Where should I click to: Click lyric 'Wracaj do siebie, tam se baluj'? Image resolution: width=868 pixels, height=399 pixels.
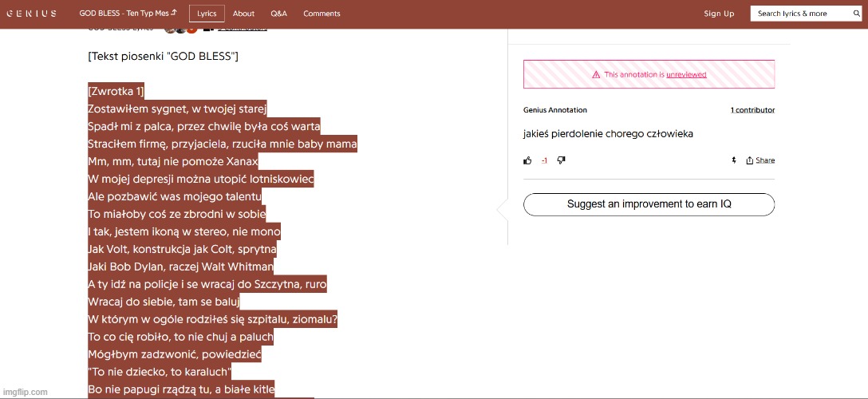164,302
